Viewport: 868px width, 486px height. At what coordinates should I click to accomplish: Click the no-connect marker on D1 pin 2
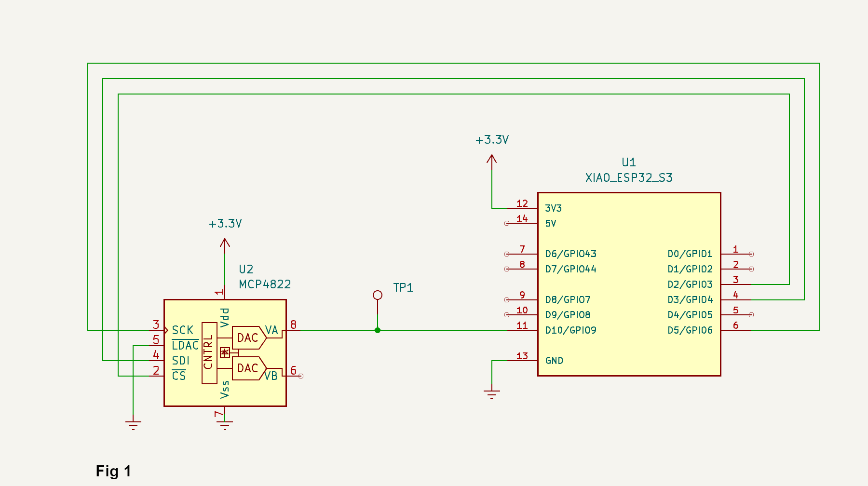pyautogui.click(x=751, y=269)
